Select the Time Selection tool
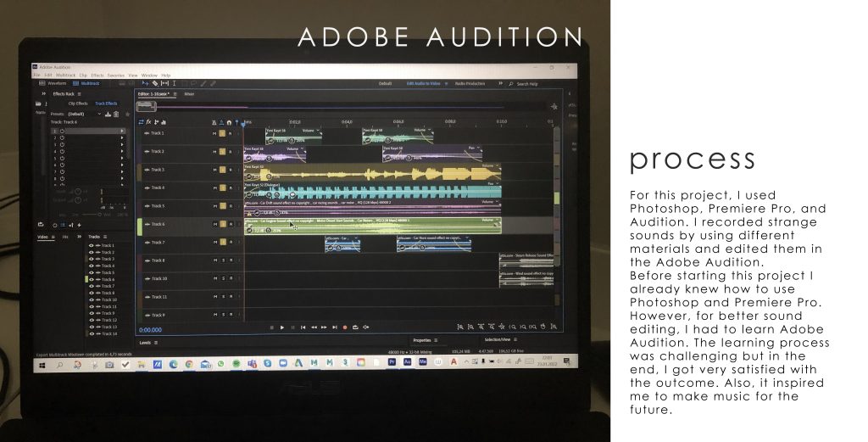 click(174, 83)
